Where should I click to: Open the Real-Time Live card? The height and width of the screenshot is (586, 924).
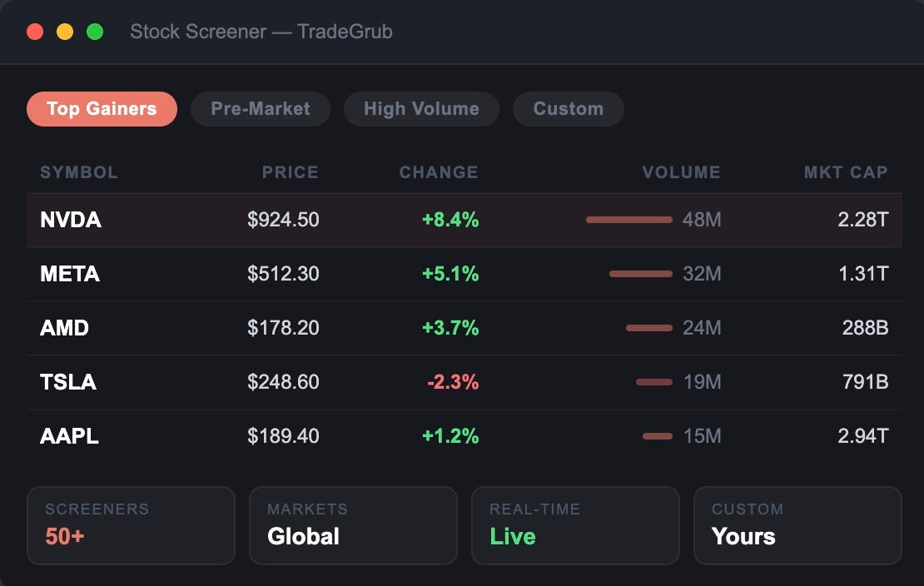(x=575, y=525)
